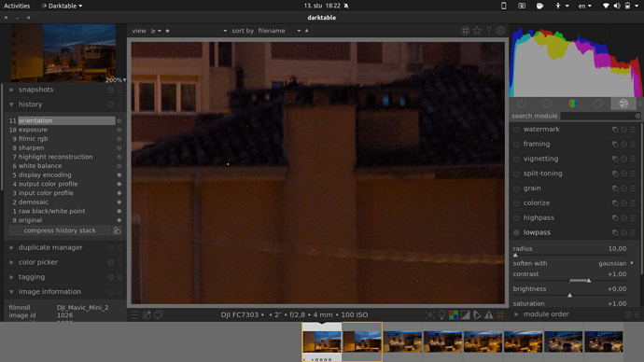Select the second filmstrip thumbnail
644x362 pixels.
click(x=362, y=341)
